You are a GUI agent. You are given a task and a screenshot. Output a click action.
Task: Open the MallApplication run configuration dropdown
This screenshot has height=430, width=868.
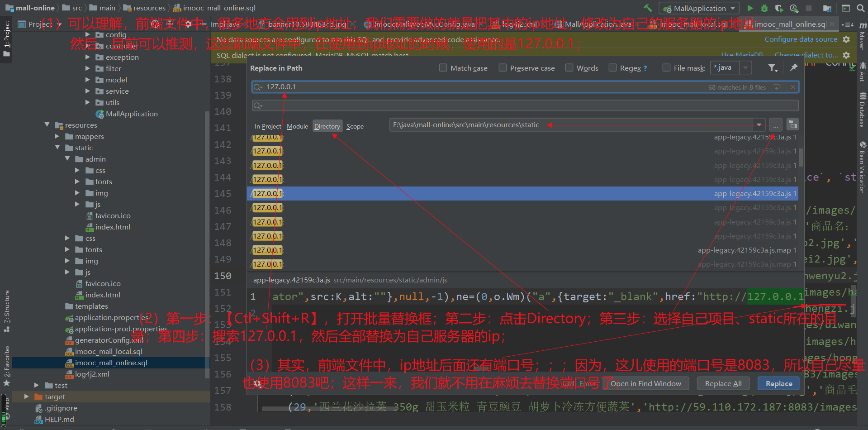click(699, 8)
